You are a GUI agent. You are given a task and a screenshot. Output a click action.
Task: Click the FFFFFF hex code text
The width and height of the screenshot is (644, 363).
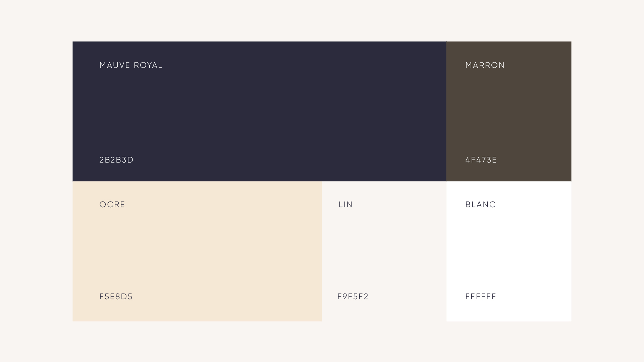click(480, 297)
